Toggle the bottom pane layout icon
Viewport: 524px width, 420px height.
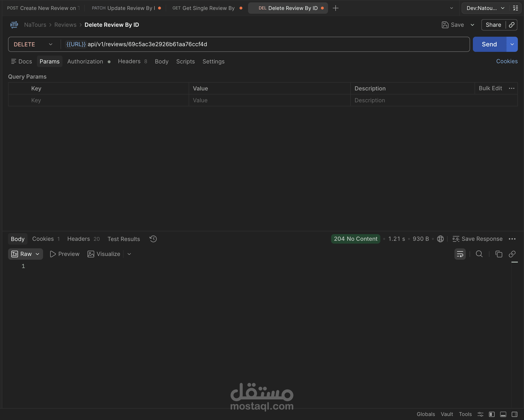click(x=503, y=414)
